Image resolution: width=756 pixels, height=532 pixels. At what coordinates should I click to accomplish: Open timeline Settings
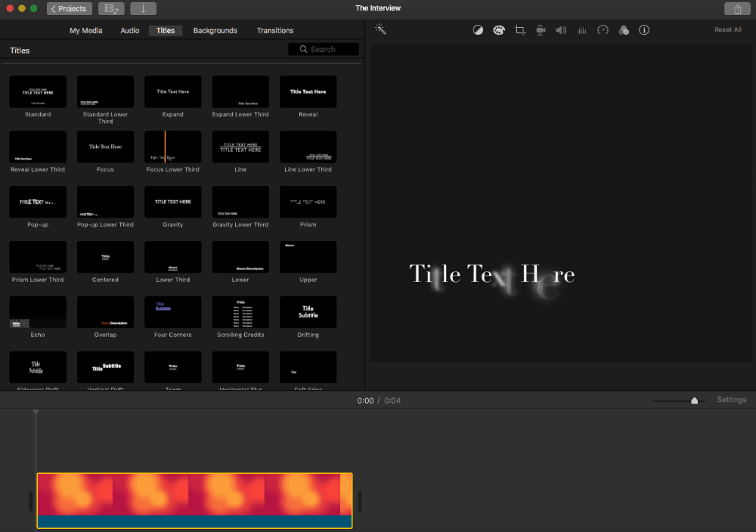pyautogui.click(x=731, y=400)
